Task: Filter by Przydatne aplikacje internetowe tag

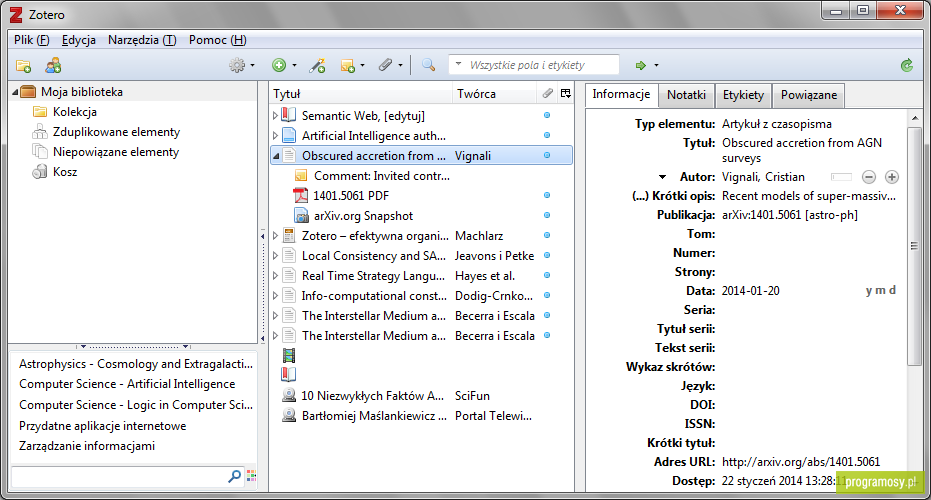Action: tap(103, 426)
